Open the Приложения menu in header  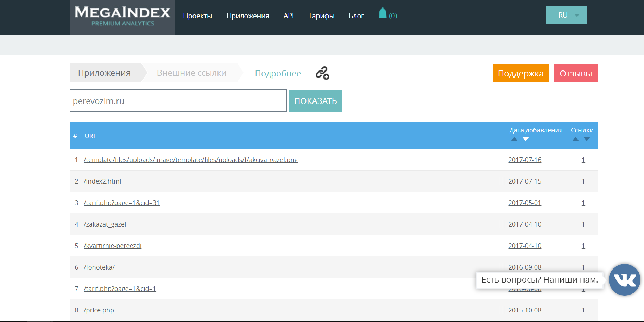coord(248,16)
